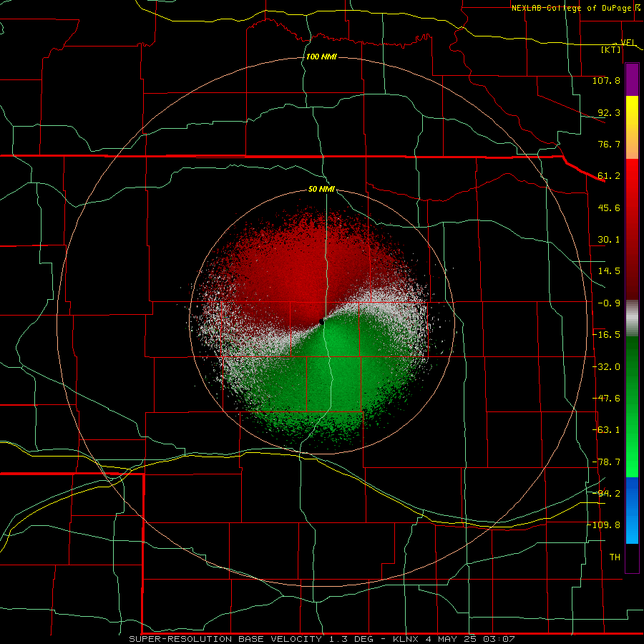Select the -47.6 scale value

coord(606,399)
